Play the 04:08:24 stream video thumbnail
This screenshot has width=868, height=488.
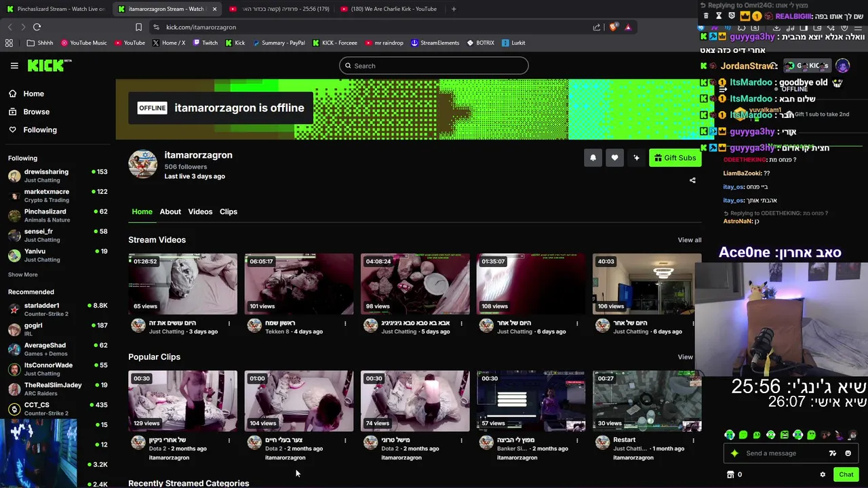tap(415, 284)
